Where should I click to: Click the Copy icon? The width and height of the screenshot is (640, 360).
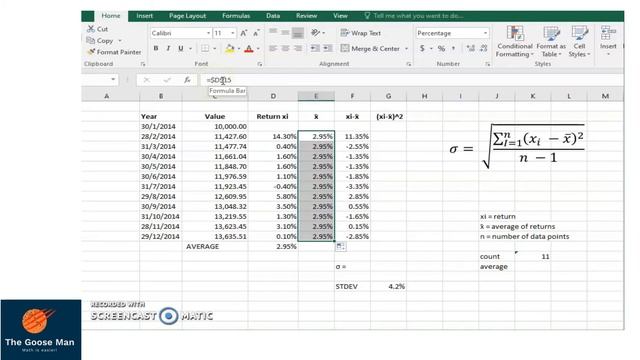(91, 40)
